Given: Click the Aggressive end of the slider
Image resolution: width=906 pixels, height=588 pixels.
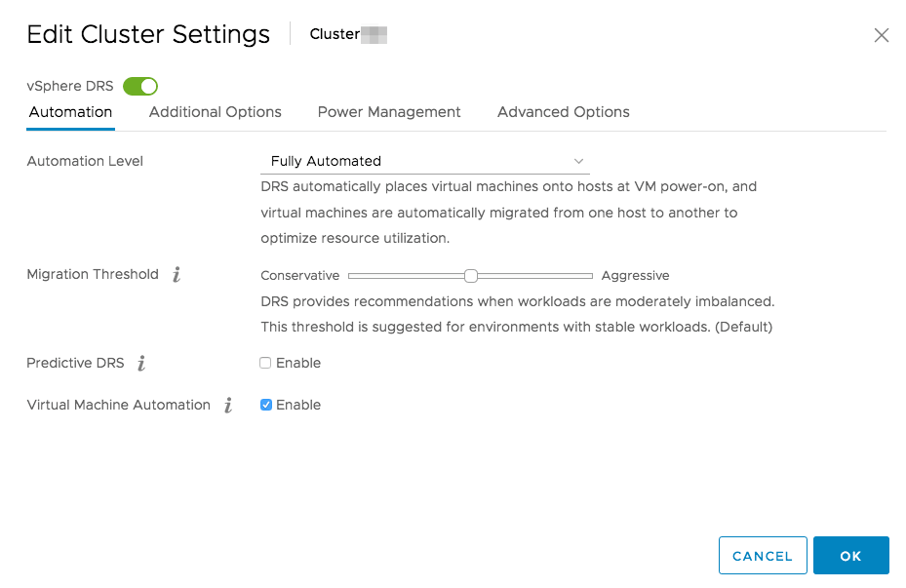Looking at the screenshot, I should tap(590, 276).
